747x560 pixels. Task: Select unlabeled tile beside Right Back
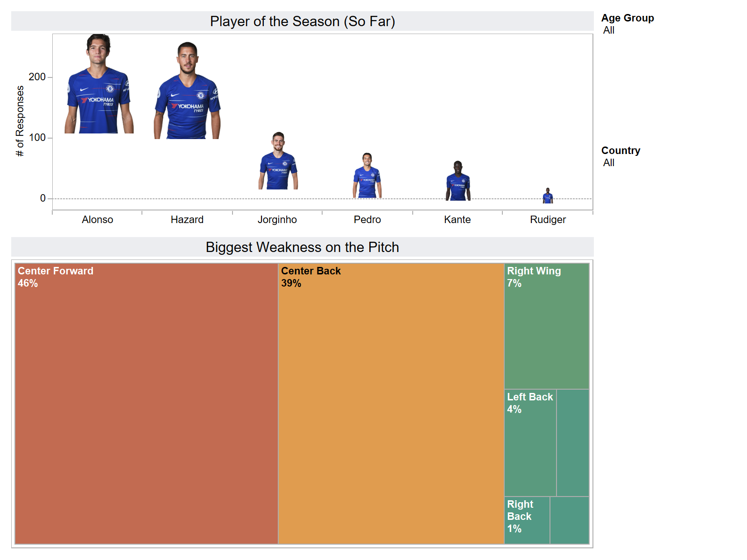click(x=570, y=520)
